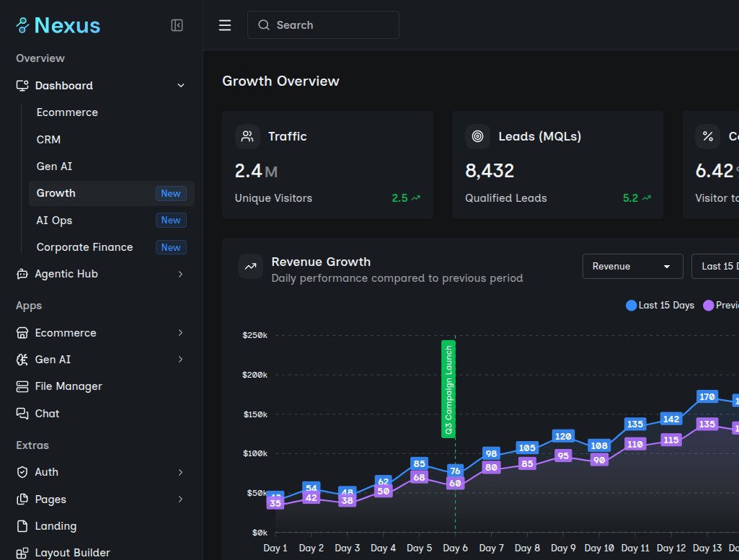The width and height of the screenshot is (739, 560).
Task: Click the purple 135 data point
Action: coord(707,424)
